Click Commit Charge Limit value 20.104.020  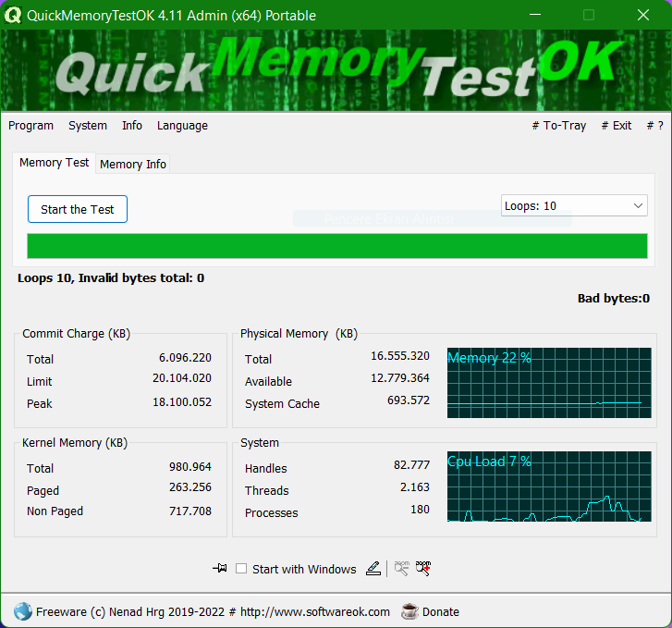click(182, 378)
